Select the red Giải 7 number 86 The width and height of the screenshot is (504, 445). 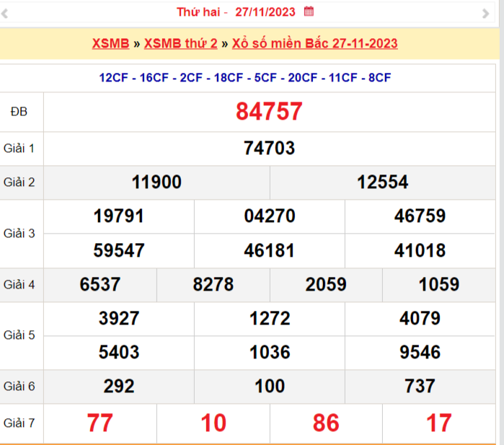326,423
